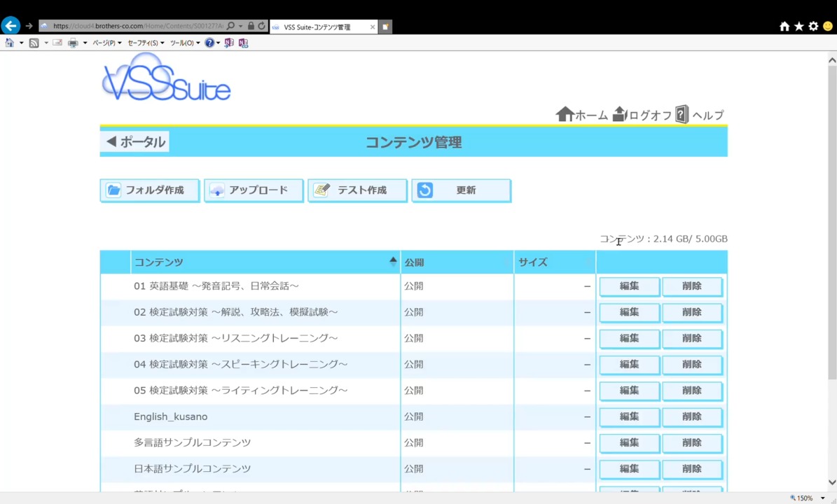Screen dimensions: 837x504
Task: Sort by 公開 column header
Action: (457, 262)
